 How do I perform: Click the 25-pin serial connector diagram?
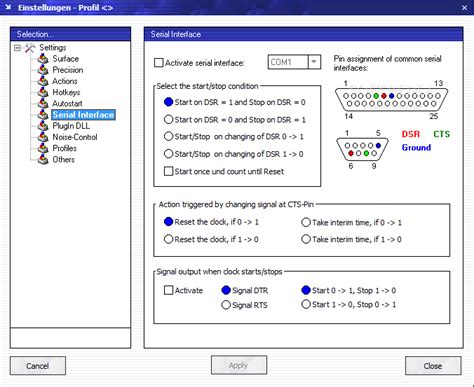tap(391, 100)
